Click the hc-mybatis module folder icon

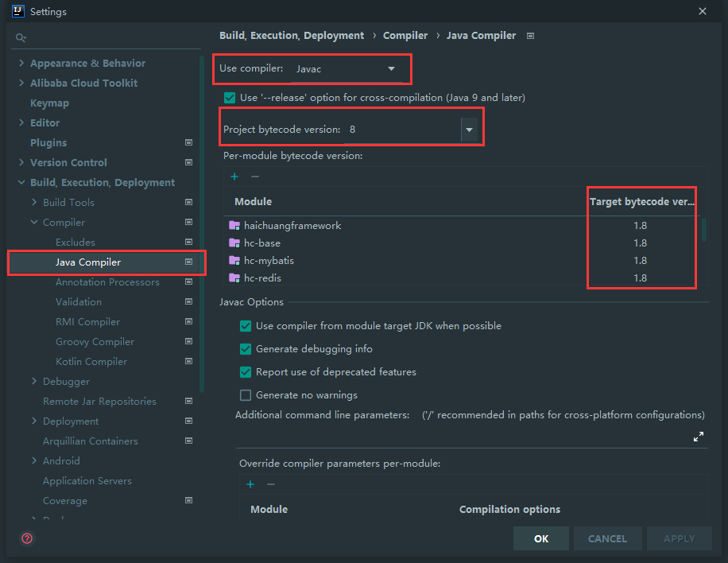234,261
